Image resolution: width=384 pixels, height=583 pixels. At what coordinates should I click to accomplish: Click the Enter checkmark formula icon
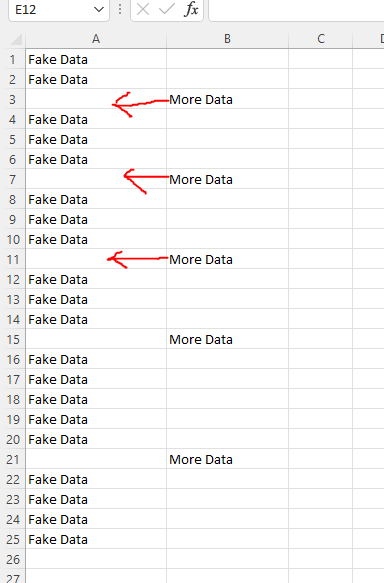(x=167, y=9)
